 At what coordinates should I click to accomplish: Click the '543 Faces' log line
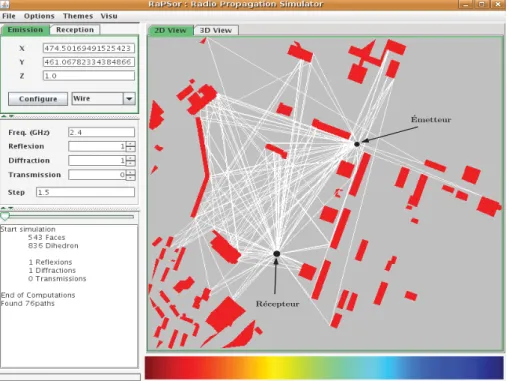point(47,237)
